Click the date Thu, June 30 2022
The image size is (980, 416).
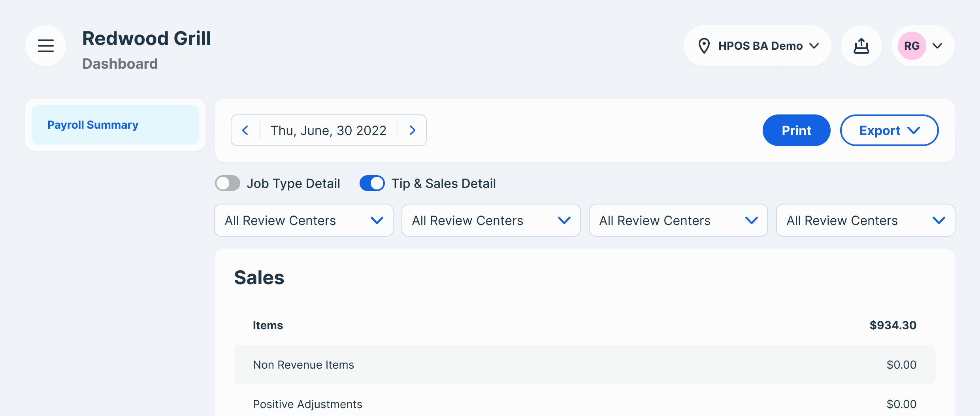[328, 130]
